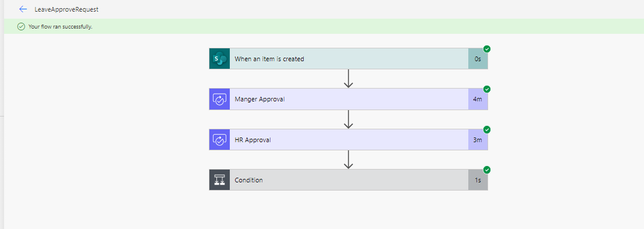644x229 pixels.
Task: Click the SharePoint trigger icon
Action: pos(219,59)
